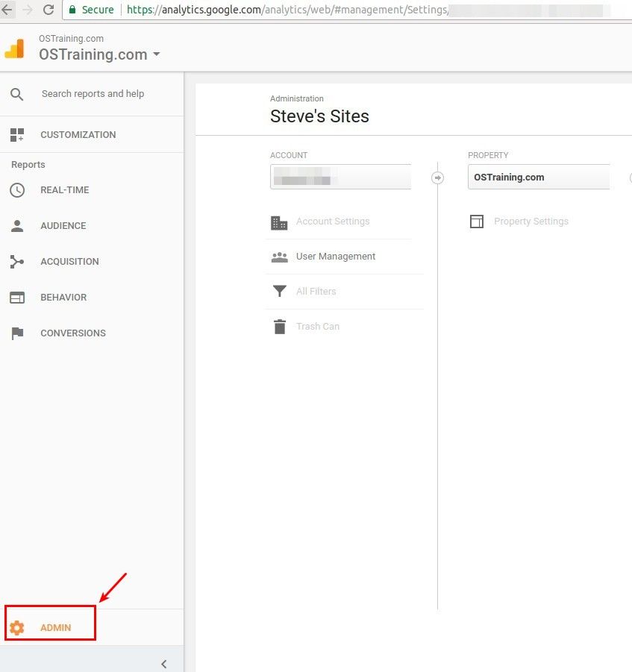Open the Property dropdown showing OSTraining.com
The image size is (632, 672).
click(x=539, y=177)
